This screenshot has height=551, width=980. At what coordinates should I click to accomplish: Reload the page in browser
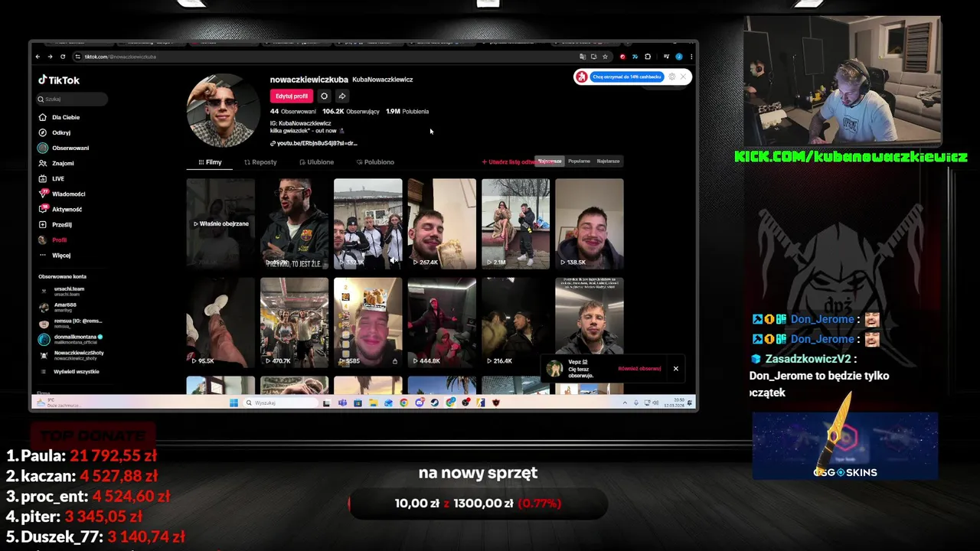pyautogui.click(x=64, y=57)
